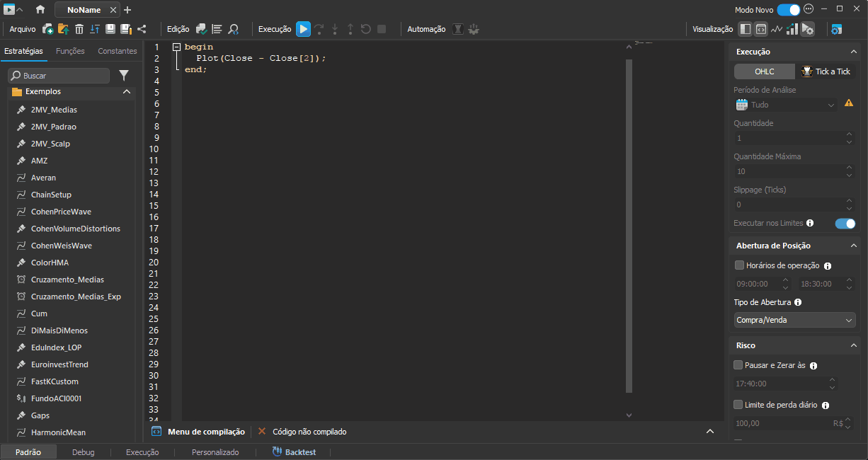Click the format code lines icon in Edição
The width and height of the screenshot is (868, 460).
pyautogui.click(x=217, y=29)
